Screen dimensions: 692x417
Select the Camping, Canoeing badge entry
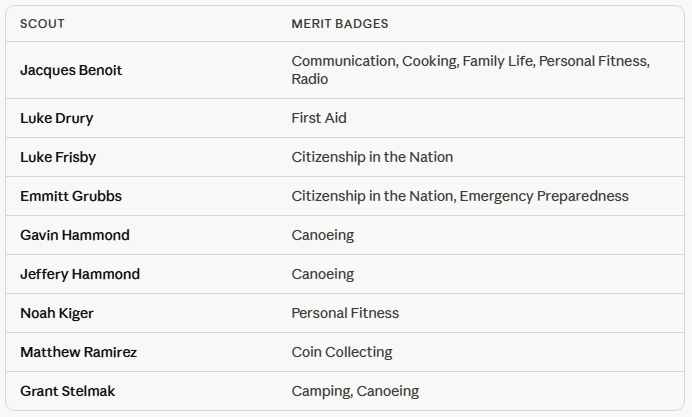(355, 391)
